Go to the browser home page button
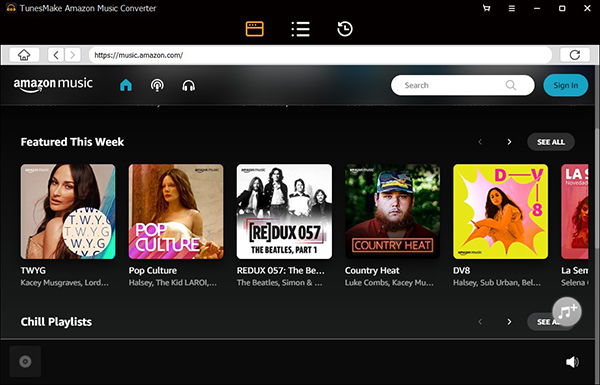The height and width of the screenshot is (385, 600). point(24,55)
